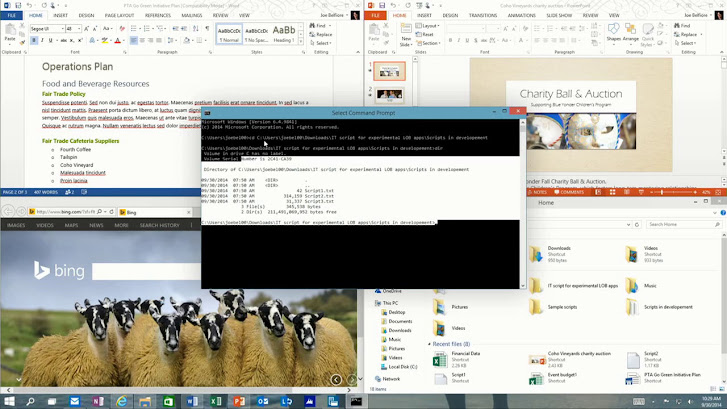The height and width of the screenshot is (409, 727).
Task: Open the SEARCH HISTORY link on Bing
Action: (x=159, y=225)
